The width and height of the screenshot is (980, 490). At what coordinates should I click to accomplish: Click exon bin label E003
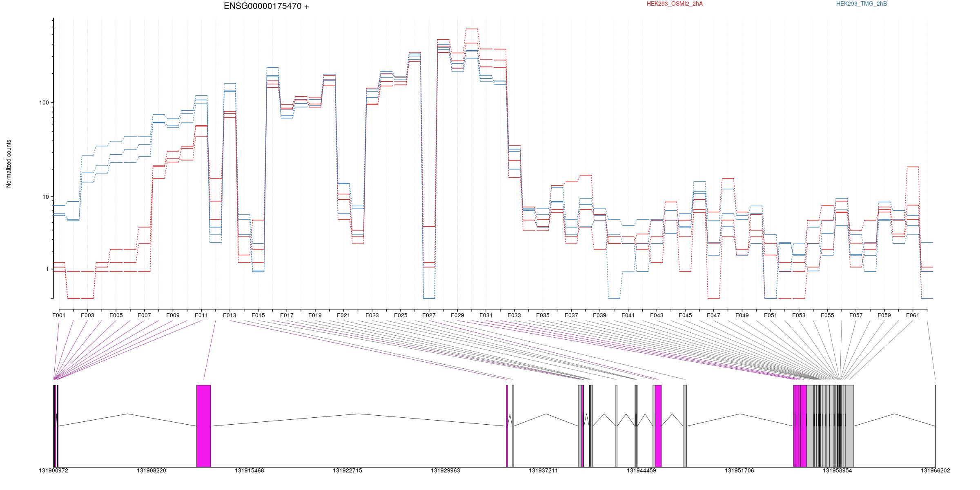(87, 315)
